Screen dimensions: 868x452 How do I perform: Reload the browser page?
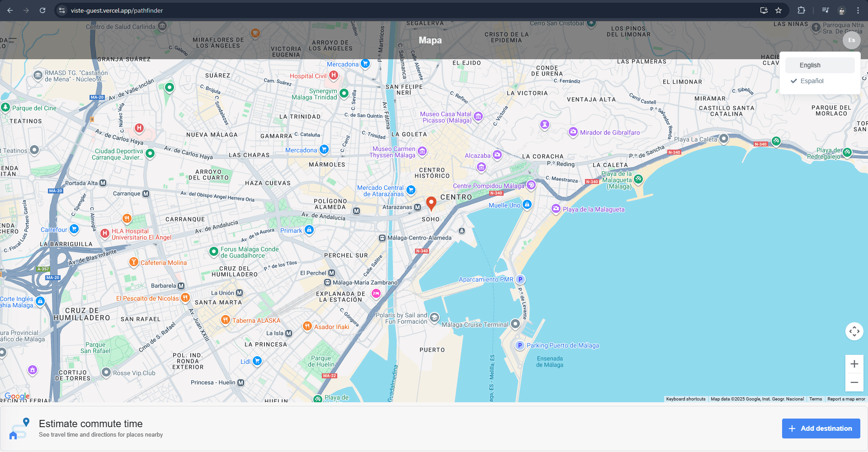[42, 10]
